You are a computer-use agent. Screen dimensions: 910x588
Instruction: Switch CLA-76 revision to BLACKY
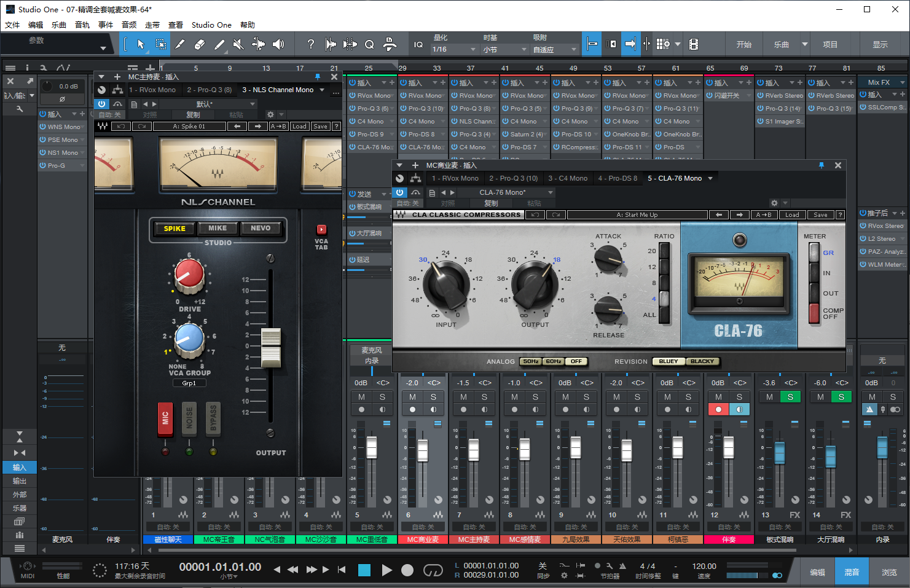click(x=702, y=361)
